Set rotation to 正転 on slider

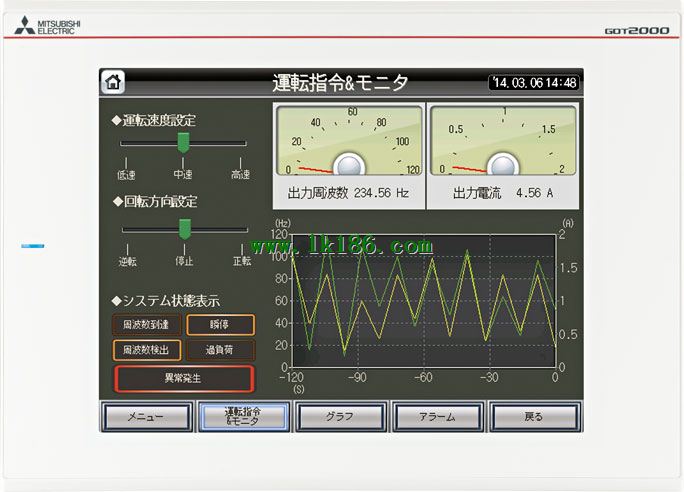(x=242, y=230)
